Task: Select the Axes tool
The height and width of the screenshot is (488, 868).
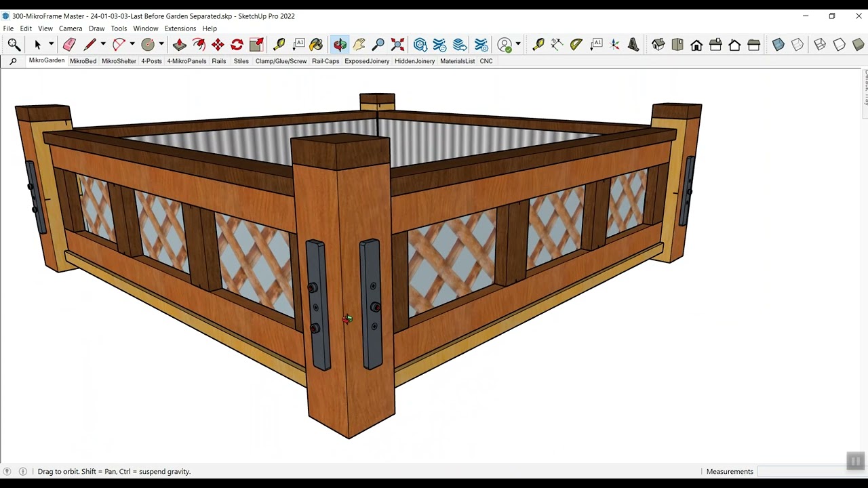Action: click(x=615, y=45)
